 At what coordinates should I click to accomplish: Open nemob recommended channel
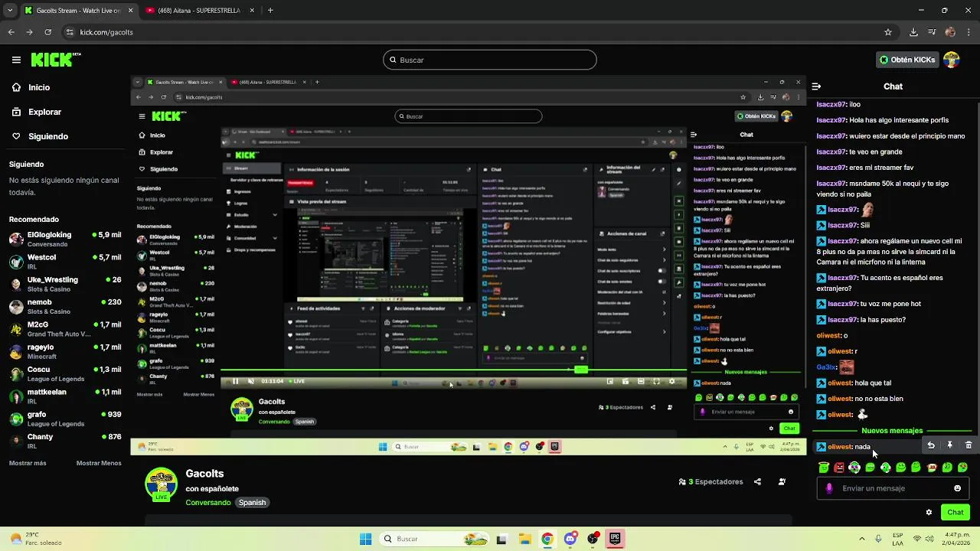pos(65,306)
